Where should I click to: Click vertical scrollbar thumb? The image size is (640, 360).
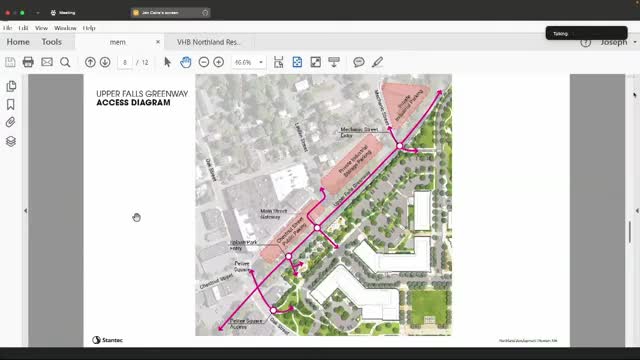629,231
